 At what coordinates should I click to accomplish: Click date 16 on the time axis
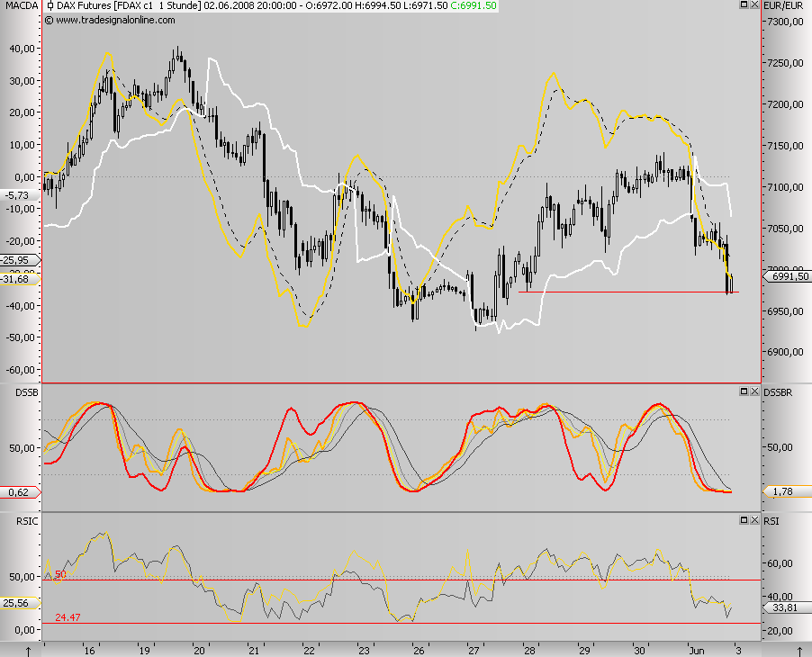point(90,651)
